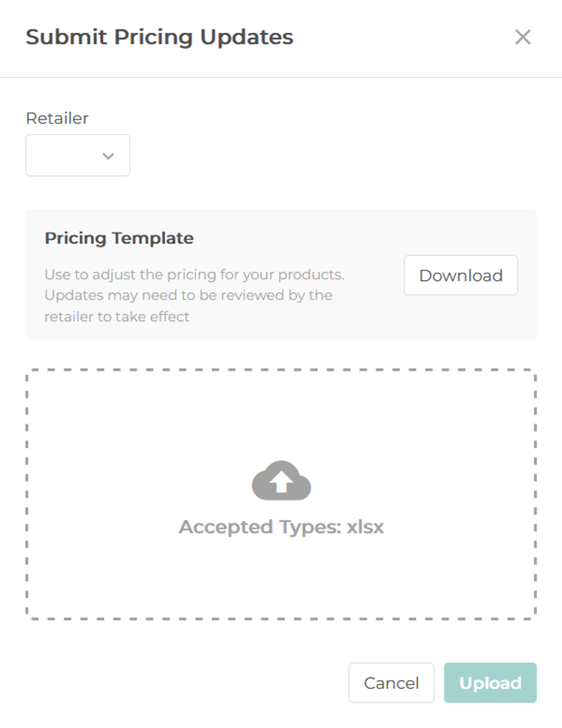Click the pricing template description text
562x728 pixels.
195,296
